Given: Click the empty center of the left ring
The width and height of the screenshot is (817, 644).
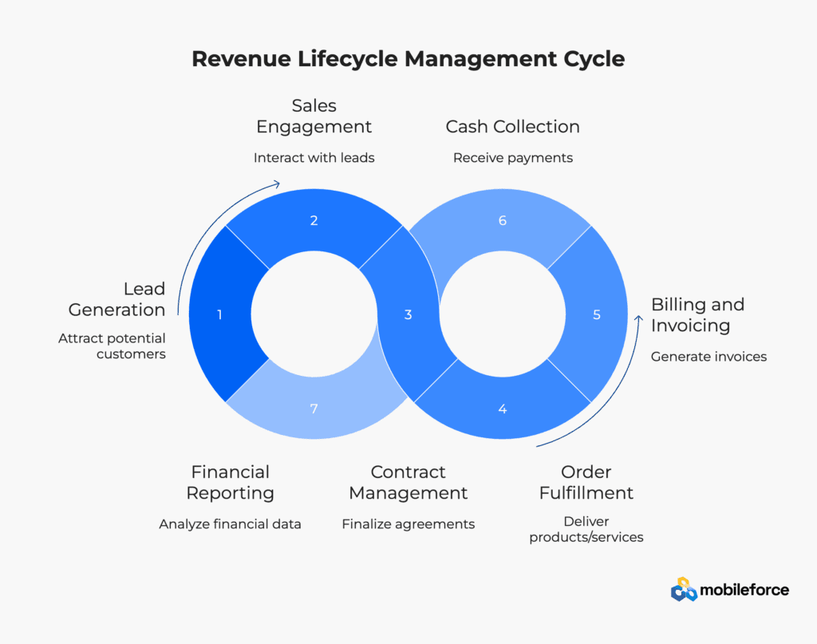Looking at the screenshot, I should tap(314, 314).
